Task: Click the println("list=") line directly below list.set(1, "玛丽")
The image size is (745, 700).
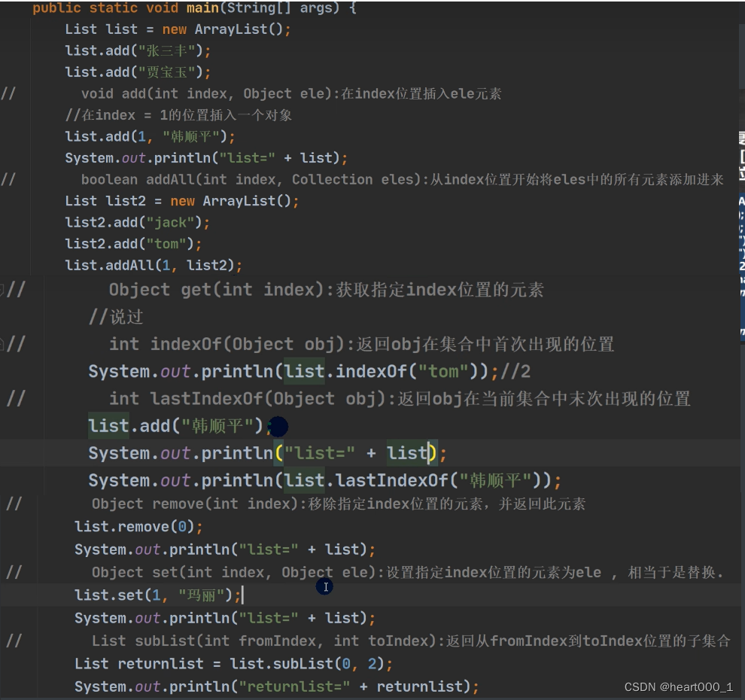Action: coord(225,618)
